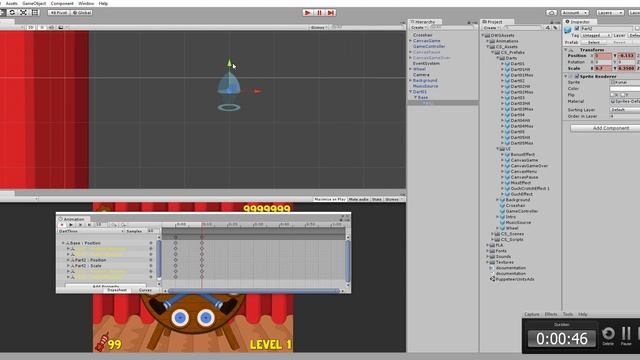Open the Component menu
640x360 pixels.
(62, 3)
